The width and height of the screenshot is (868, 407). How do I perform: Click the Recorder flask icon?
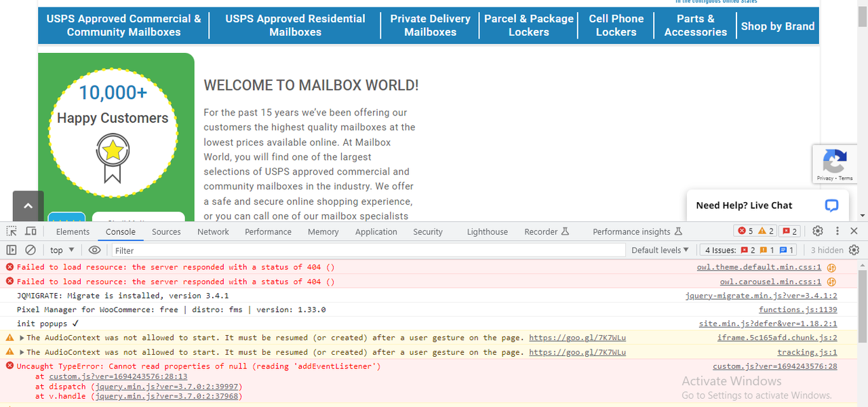tap(565, 232)
